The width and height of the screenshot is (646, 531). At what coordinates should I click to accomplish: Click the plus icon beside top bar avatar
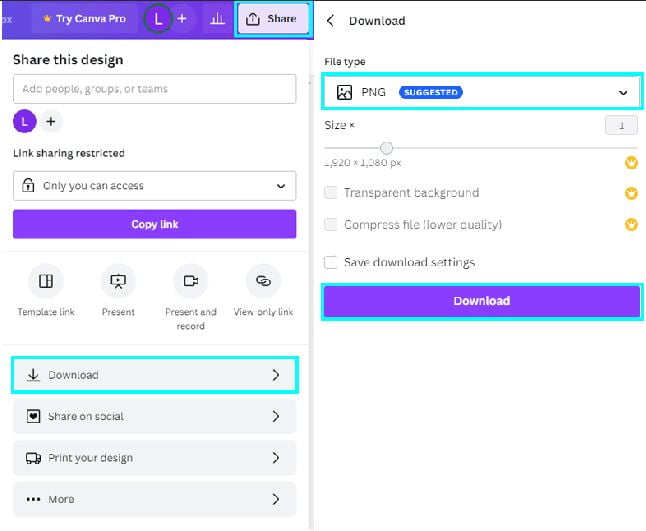point(182,19)
